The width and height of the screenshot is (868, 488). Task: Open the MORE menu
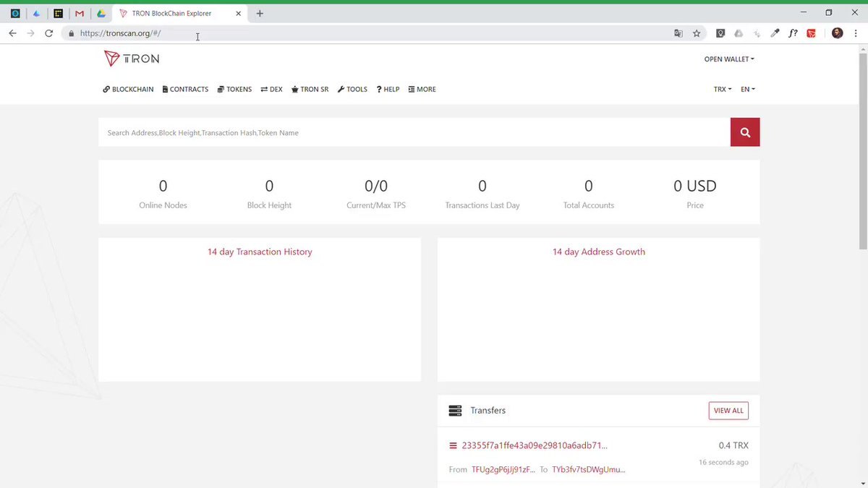pyautogui.click(x=422, y=90)
